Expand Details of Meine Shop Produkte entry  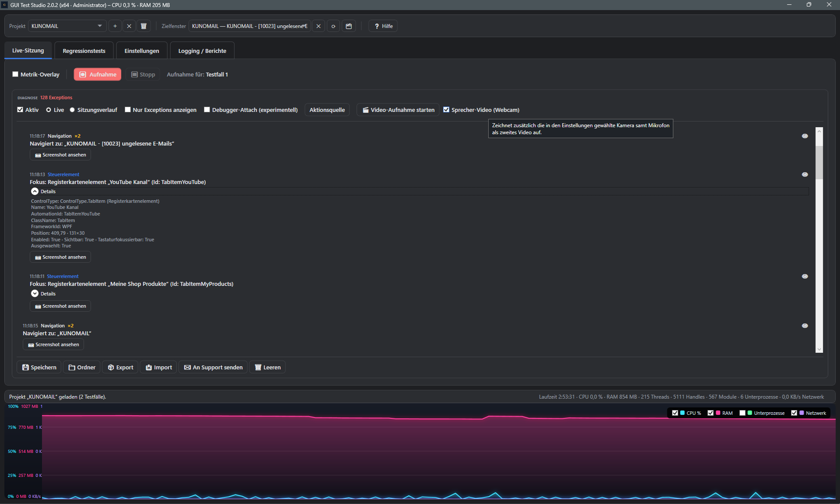(x=35, y=294)
